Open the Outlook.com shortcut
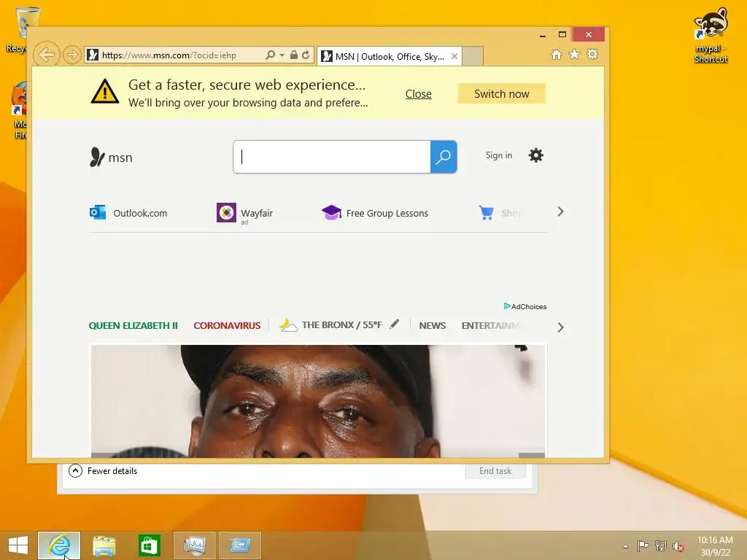The image size is (747, 560). pos(128,213)
